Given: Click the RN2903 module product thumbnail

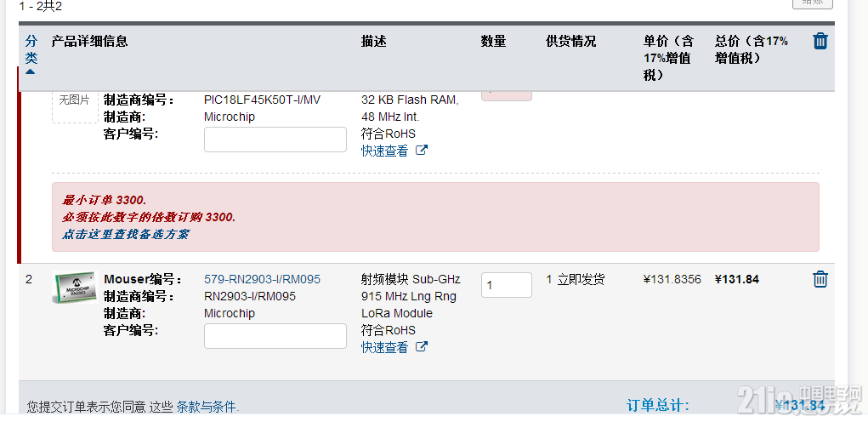Looking at the screenshot, I should (x=76, y=287).
